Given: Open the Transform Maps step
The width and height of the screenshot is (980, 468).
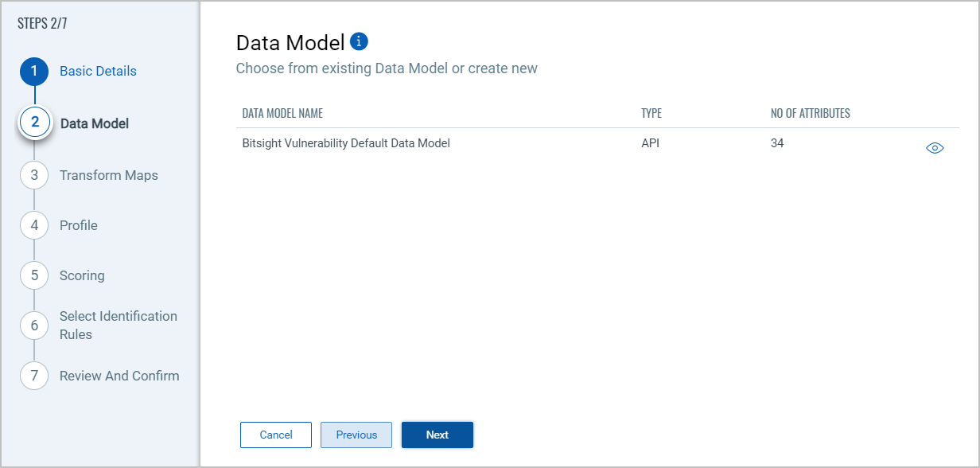Looking at the screenshot, I should click(x=109, y=175).
